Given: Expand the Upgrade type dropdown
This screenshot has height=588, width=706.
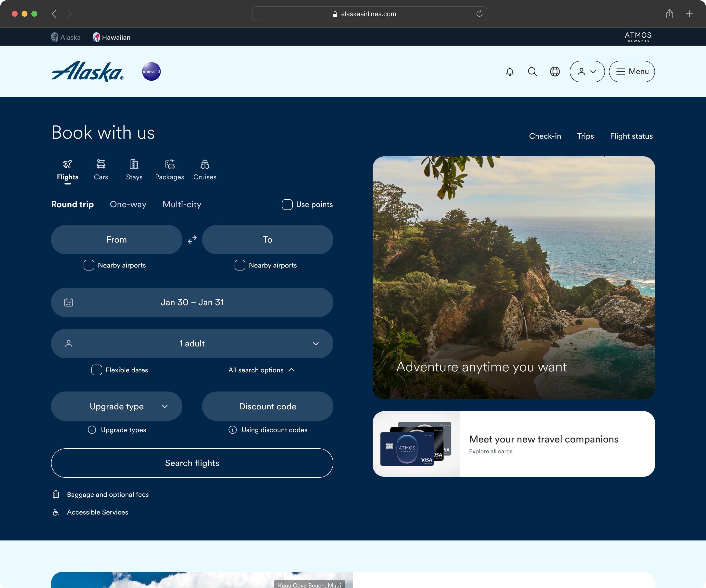Looking at the screenshot, I should click(x=117, y=406).
